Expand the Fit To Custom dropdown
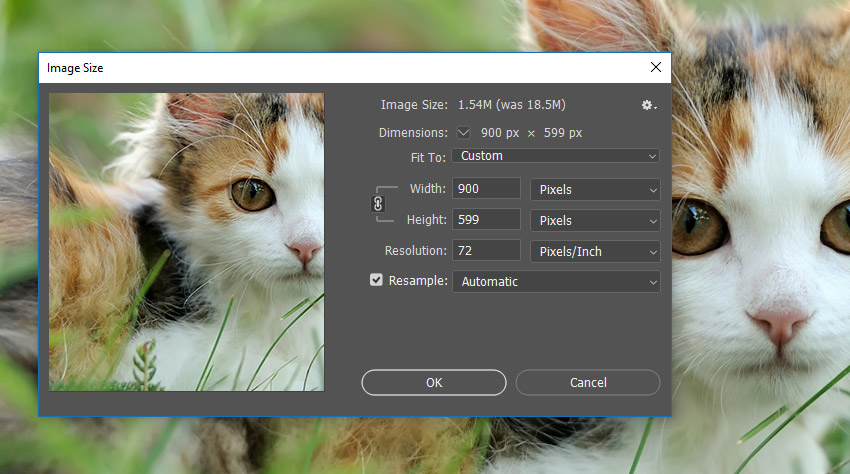This screenshot has height=474, width=850. (556, 156)
